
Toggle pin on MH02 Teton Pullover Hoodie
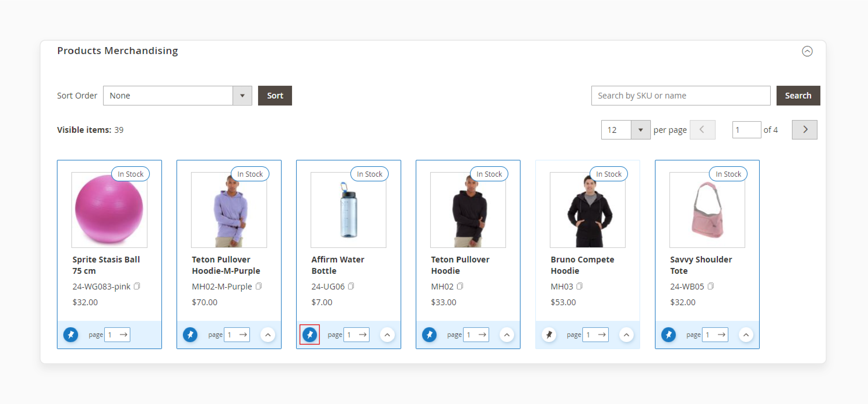[429, 335]
